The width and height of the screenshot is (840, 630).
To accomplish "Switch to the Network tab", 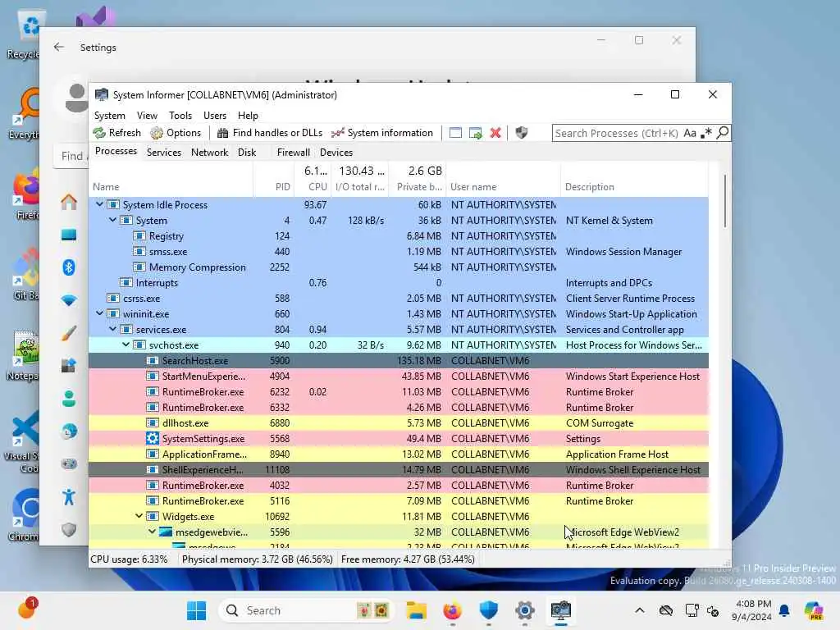I will click(209, 152).
